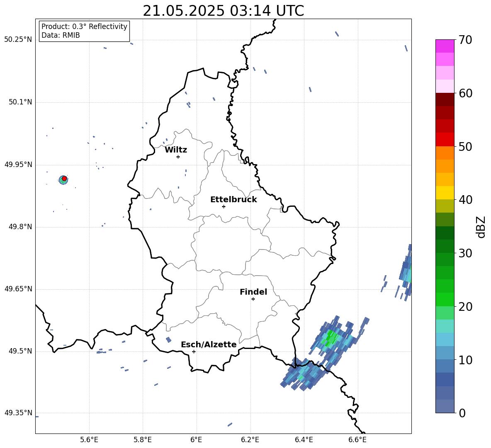Click the Findel city label
Viewport: 491px width, 448px height.
(x=253, y=292)
